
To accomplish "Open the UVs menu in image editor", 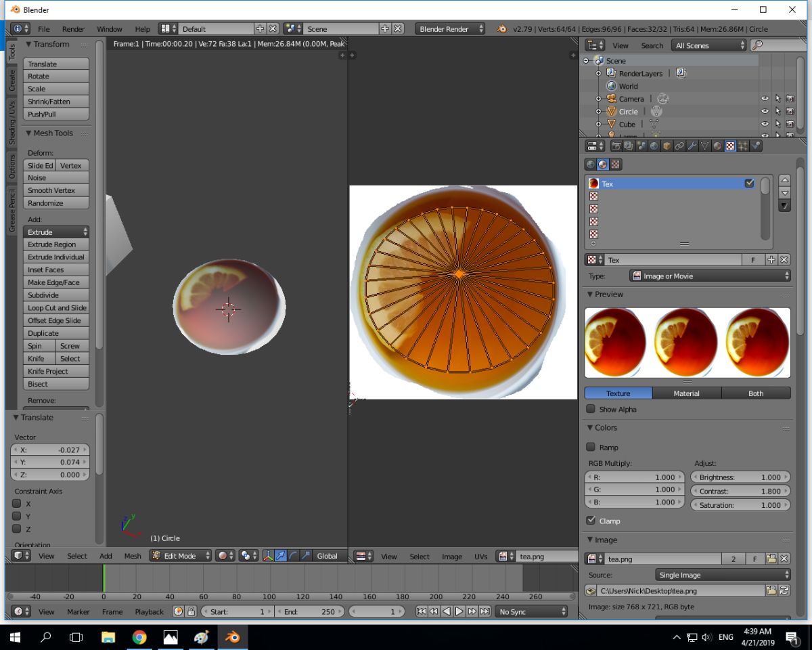I will click(x=480, y=557).
